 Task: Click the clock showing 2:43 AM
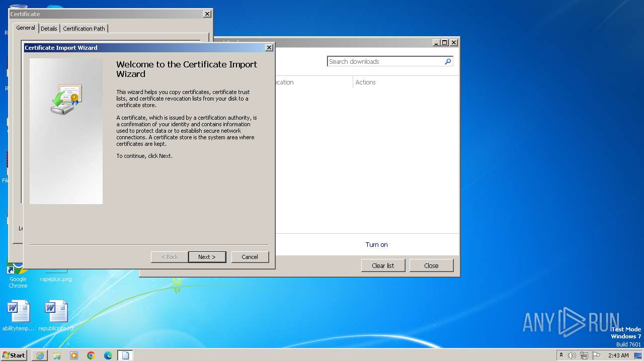point(618,355)
